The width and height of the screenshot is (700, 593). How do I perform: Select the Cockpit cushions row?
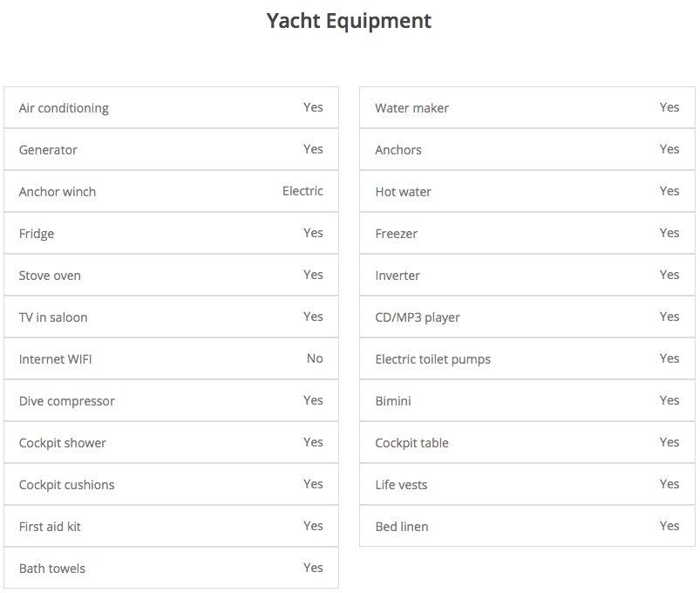[171, 485]
